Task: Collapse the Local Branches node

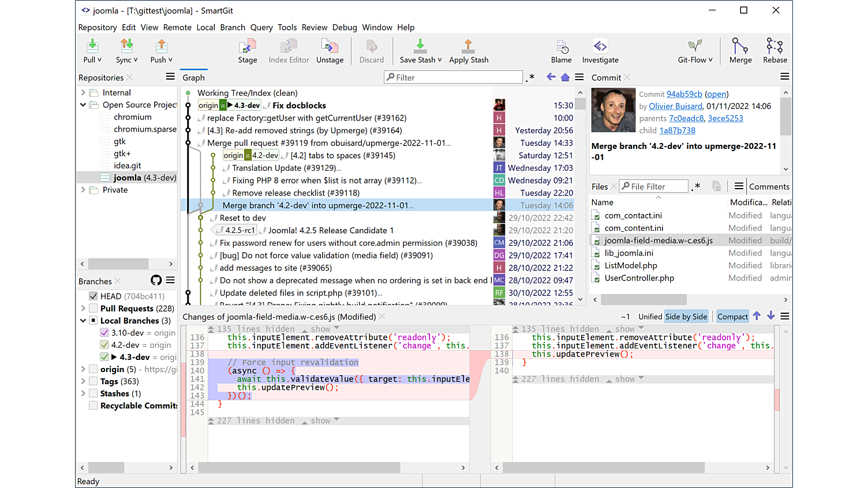Action: coord(83,320)
